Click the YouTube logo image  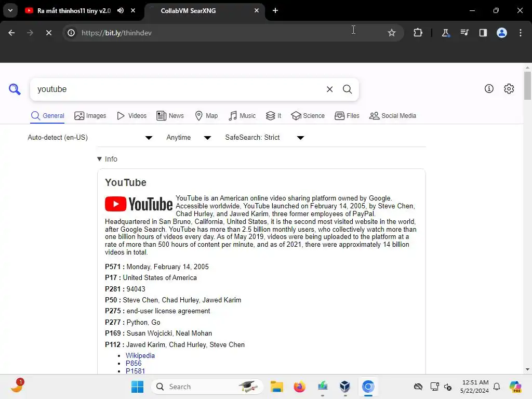[139, 204]
